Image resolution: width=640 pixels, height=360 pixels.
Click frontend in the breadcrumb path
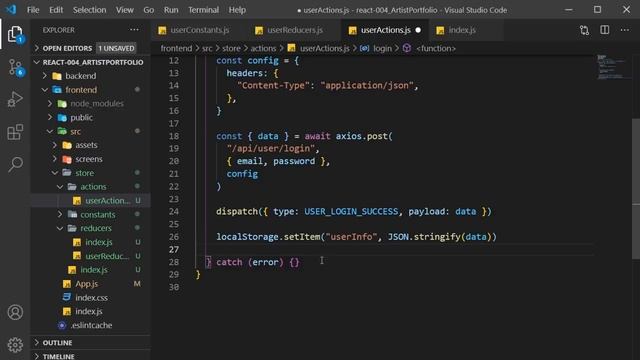(x=176, y=48)
